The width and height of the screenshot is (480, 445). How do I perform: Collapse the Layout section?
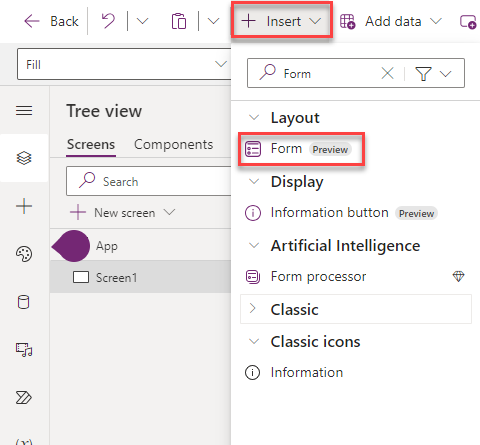pos(254,118)
